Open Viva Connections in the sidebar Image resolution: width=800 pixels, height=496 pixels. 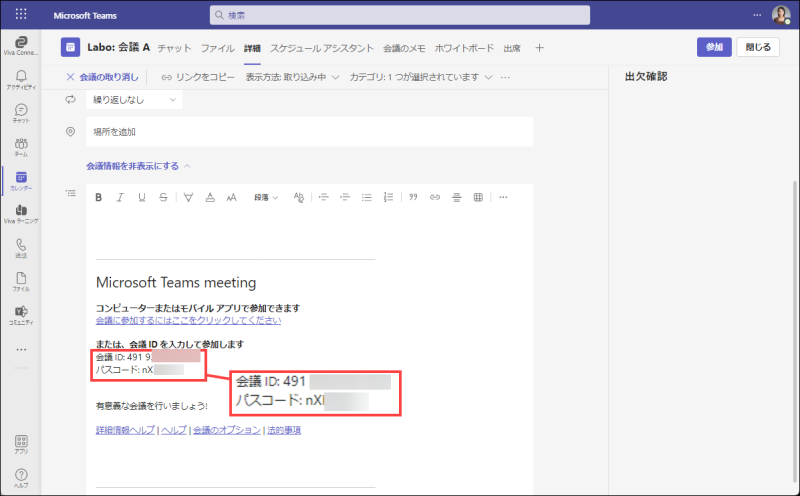(21, 45)
